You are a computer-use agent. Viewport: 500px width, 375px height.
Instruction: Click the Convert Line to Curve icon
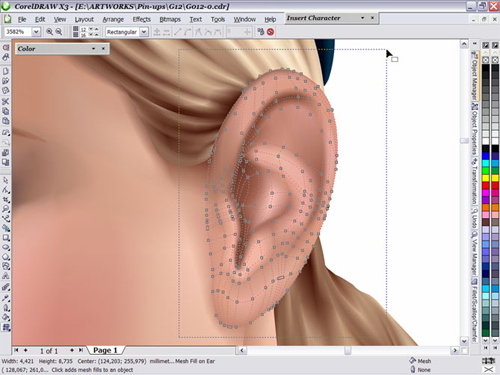tap(188, 32)
